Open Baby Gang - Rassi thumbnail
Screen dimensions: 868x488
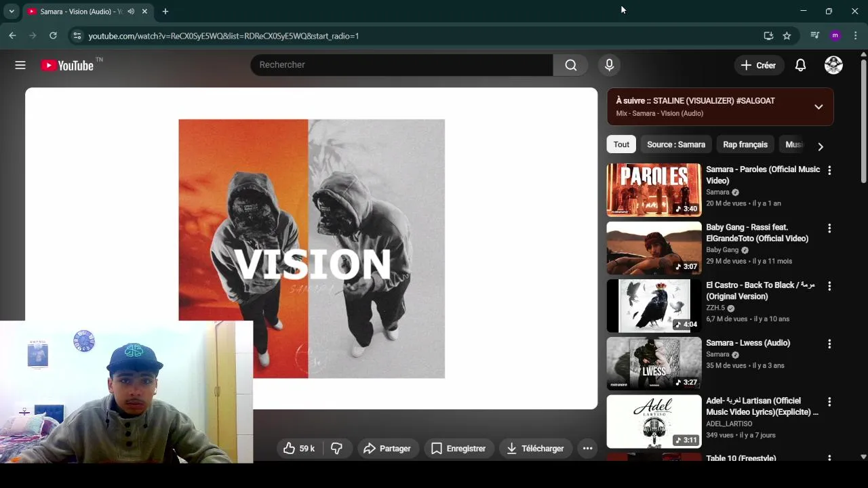(x=654, y=247)
